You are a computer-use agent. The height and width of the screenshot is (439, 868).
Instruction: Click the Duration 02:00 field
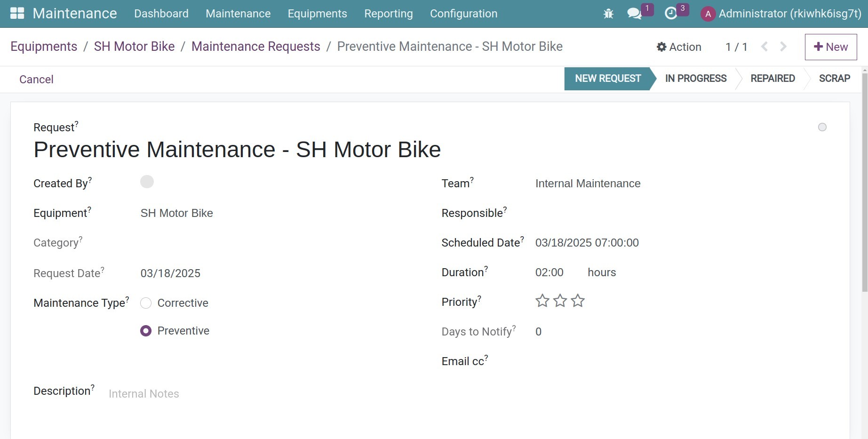pyautogui.click(x=549, y=272)
